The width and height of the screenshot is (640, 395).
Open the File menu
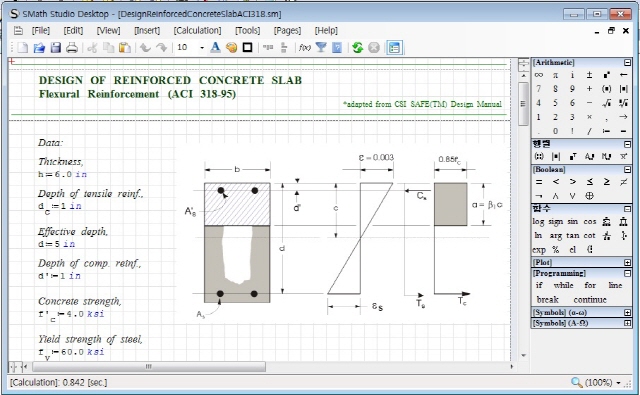coord(40,31)
